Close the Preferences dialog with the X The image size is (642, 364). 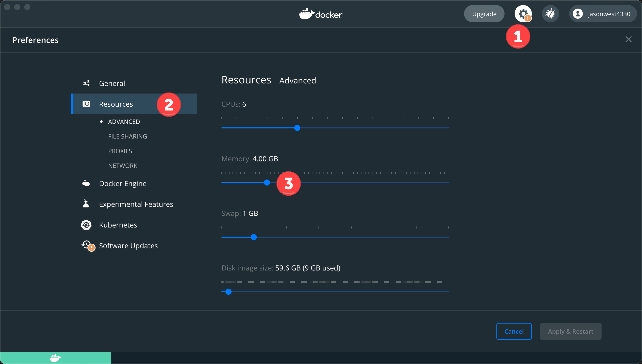click(x=629, y=39)
